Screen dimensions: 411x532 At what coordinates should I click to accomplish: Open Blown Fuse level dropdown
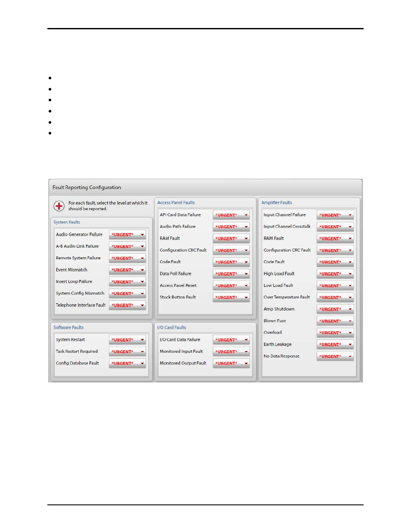point(335,321)
